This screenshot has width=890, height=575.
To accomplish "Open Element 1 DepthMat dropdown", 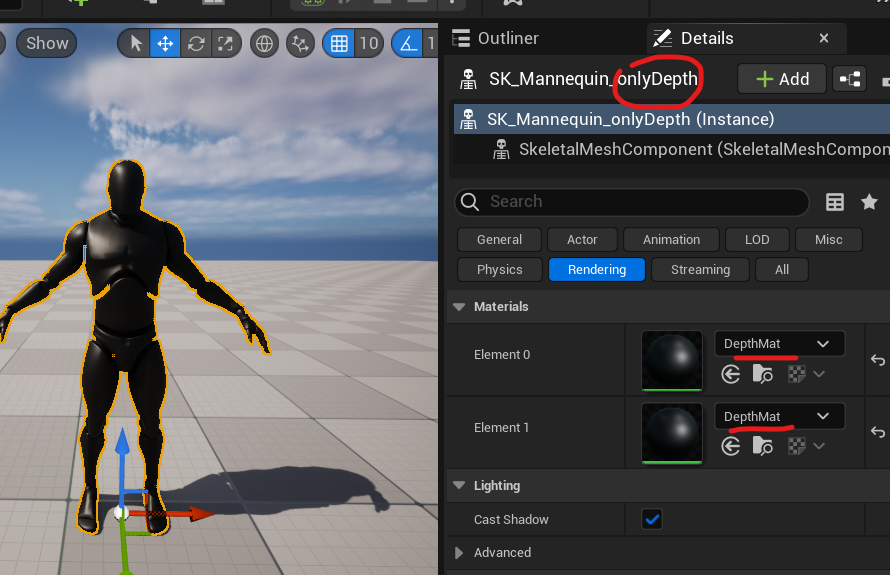I will (779, 416).
